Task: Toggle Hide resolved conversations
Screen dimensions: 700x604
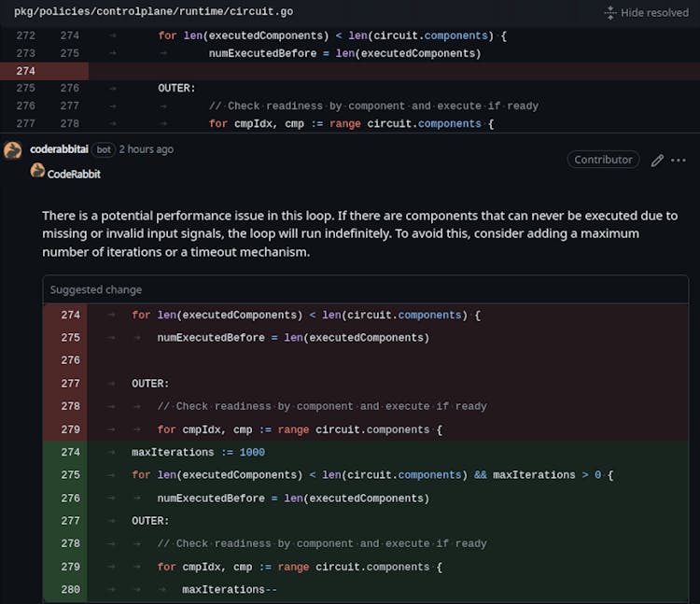Action: pyautogui.click(x=654, y=13)
